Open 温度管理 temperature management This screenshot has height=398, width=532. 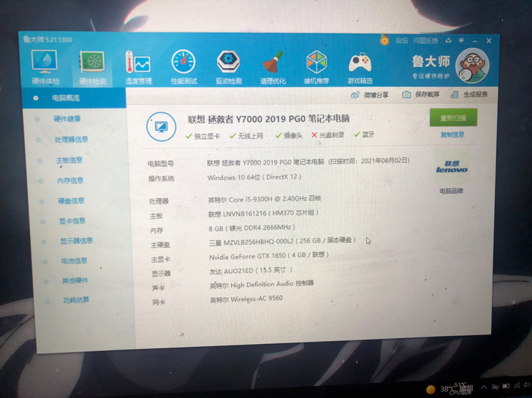pos(138,67)
